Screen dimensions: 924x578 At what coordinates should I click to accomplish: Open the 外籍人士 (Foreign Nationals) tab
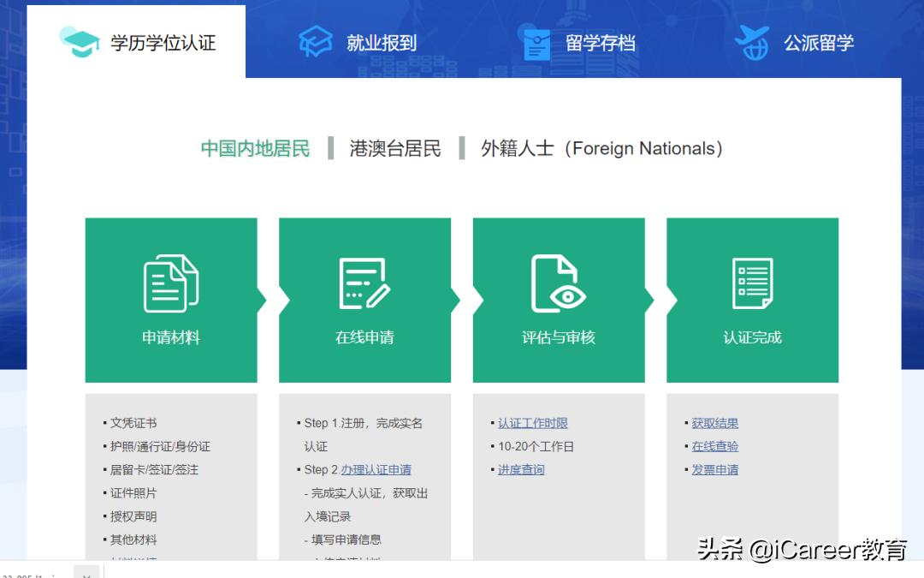601,148
